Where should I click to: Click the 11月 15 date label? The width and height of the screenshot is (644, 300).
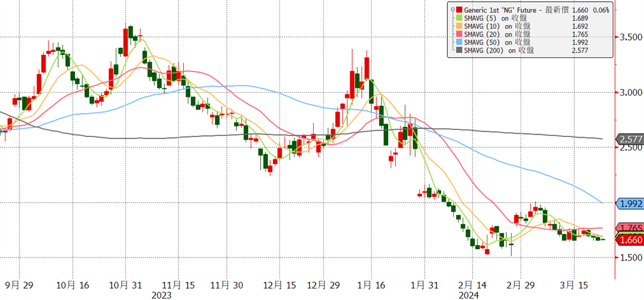point(178,285)
